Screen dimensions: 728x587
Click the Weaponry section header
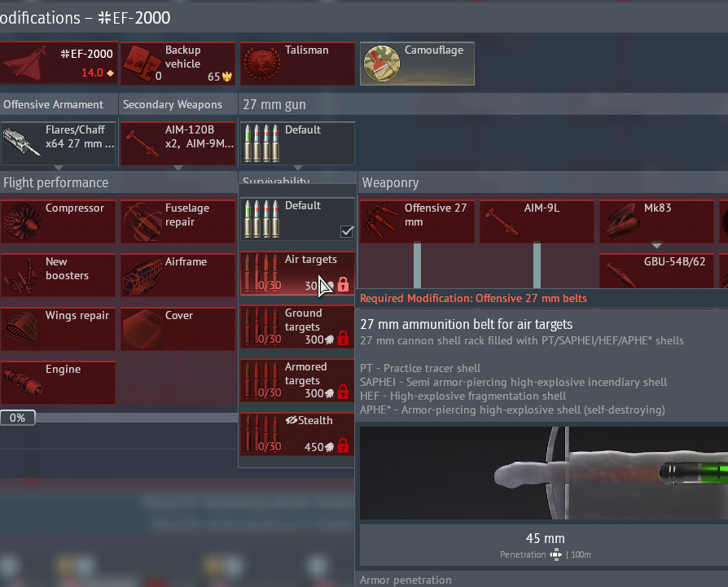point(390,183)
